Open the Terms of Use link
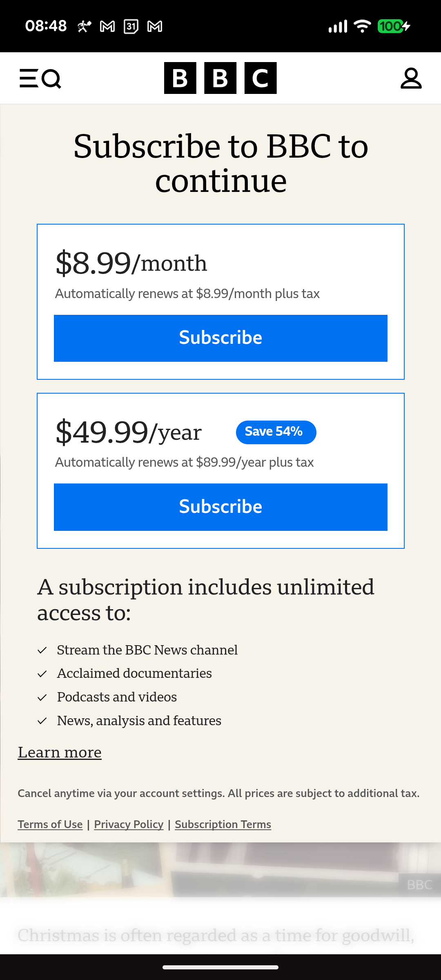The image size is (441, 980). click(50, 824)
